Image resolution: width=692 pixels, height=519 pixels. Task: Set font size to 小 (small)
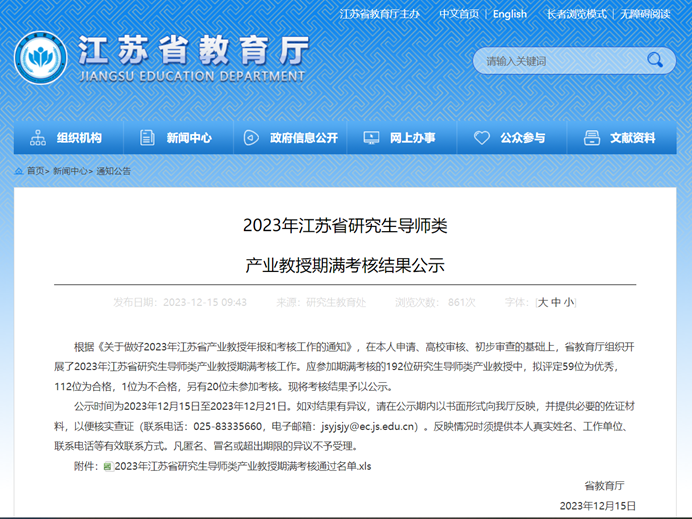click(568, 302)
